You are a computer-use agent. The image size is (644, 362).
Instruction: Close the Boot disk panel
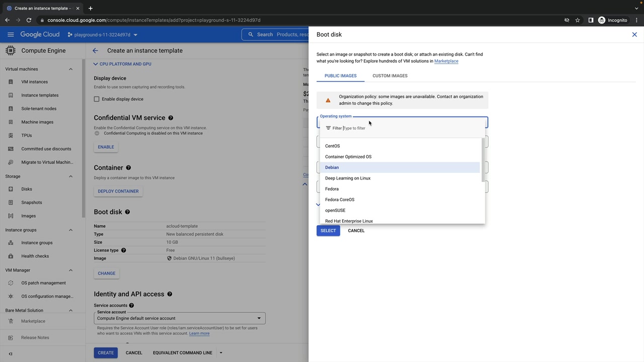pyautogui.click(x=634, y=35)
